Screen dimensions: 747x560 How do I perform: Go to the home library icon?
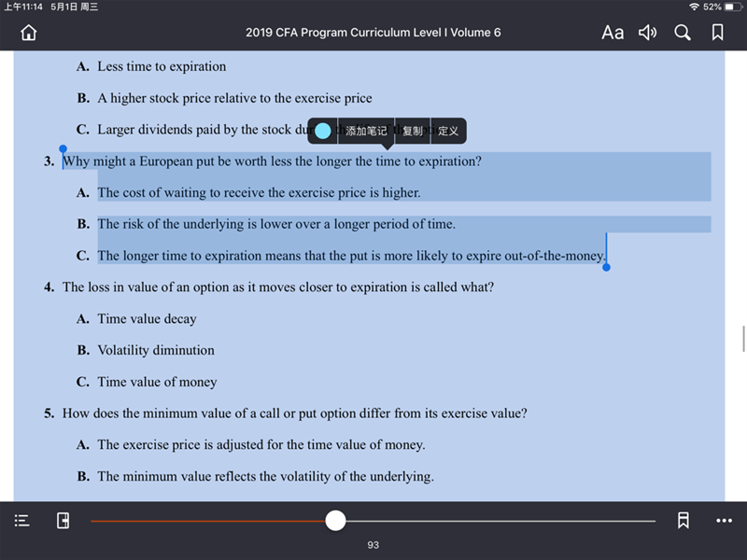point(29,33)
